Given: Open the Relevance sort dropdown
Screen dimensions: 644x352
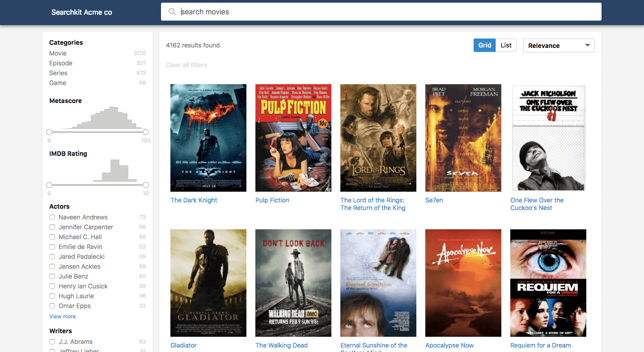Looking at the screenshot, I should (559, 45).
